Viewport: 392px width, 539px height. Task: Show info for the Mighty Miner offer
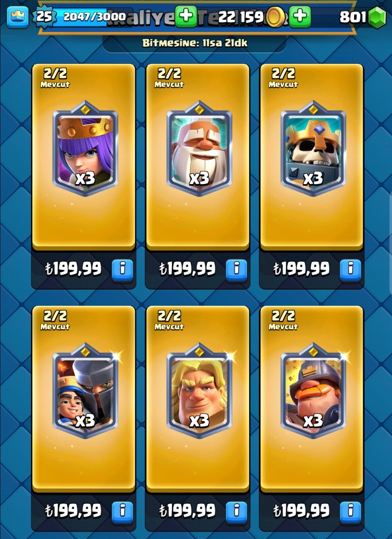coord(351,511)
